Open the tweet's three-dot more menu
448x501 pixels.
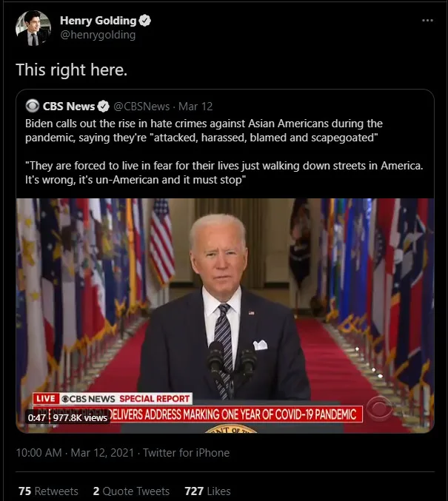pyautogui.click(x=427, y=21)
